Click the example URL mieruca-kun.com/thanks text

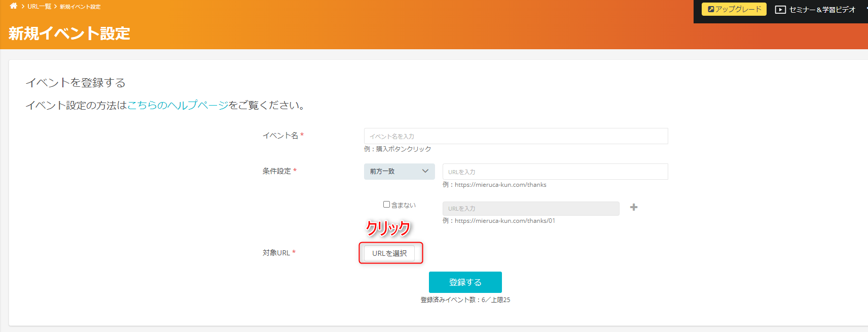tap(494, 185)
